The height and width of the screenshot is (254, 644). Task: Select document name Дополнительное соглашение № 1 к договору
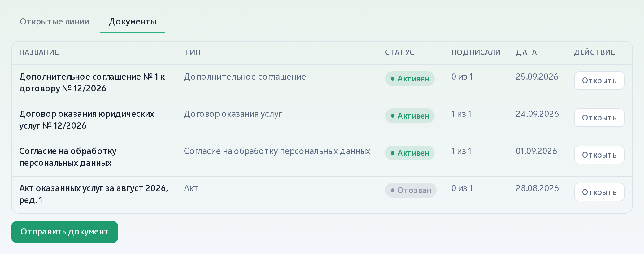click(x=92, y=83)
